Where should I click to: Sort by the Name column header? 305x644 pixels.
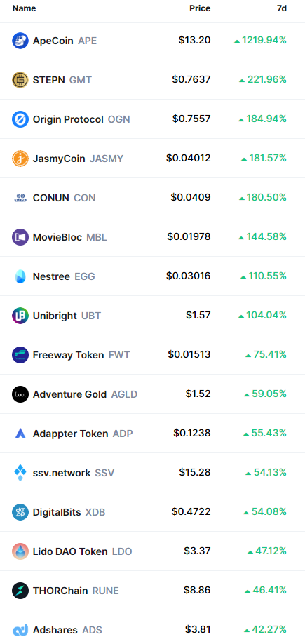(24, 8)
